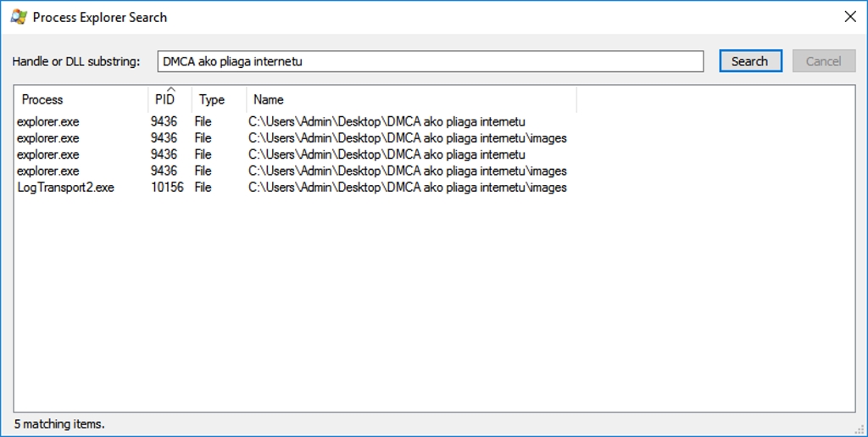Click the '5 matching items' status text
The height and width of the screenshot is (437, 868).
[59, 423]
